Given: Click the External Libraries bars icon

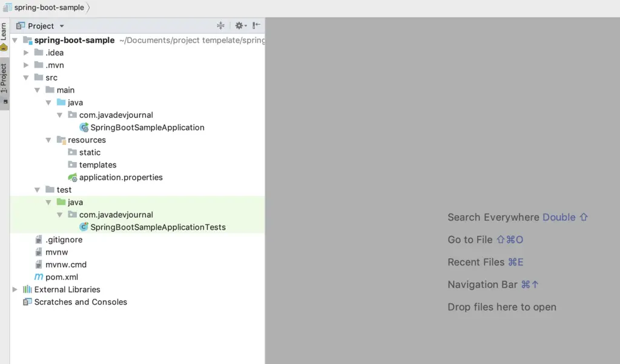Looking at the screenshot, I should [27, 290].
